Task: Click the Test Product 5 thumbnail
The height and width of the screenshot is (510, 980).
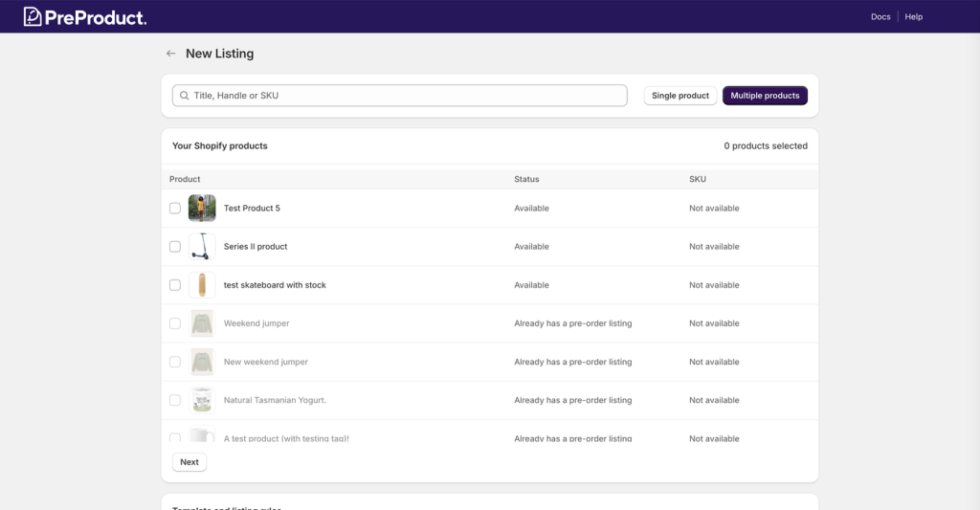Action: pyautogui.click(x=202, y=209)
